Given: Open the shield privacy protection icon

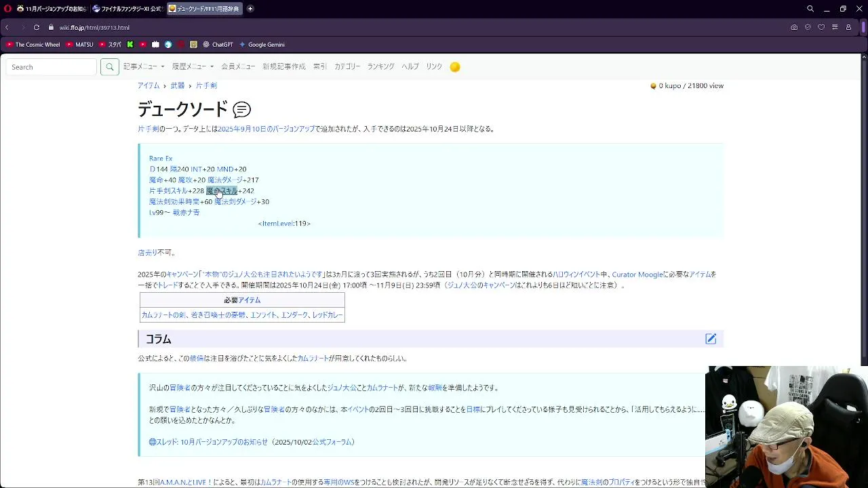Looking at the screenshot, I should pyautogui.click(x=808, y=27).
